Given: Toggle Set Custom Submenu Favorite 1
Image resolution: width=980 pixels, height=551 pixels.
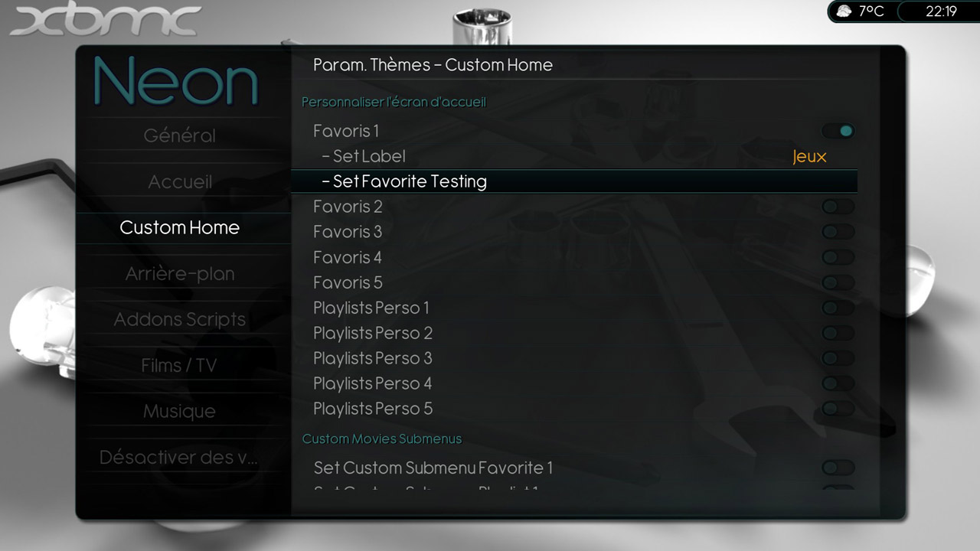Looking at the screenshot, I should (838, 468).
